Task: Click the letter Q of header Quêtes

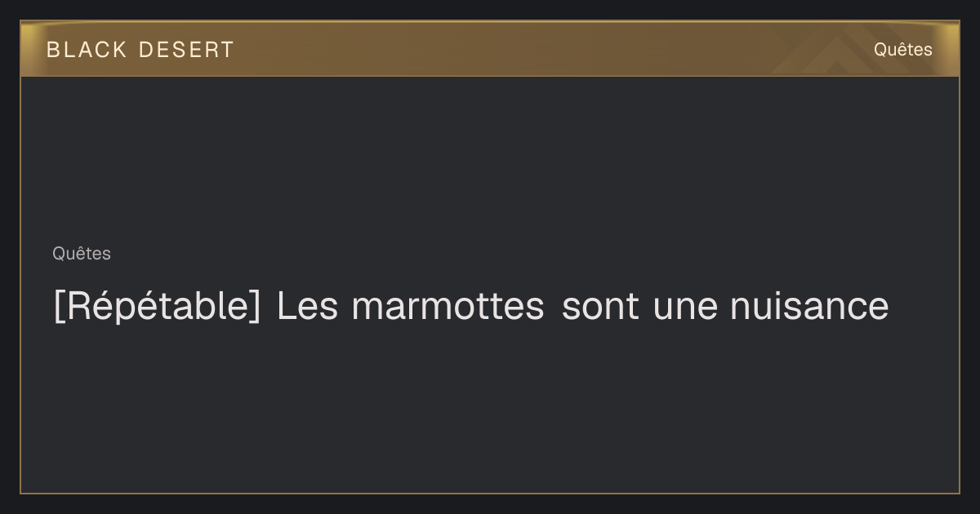Action: click(880, 50)
